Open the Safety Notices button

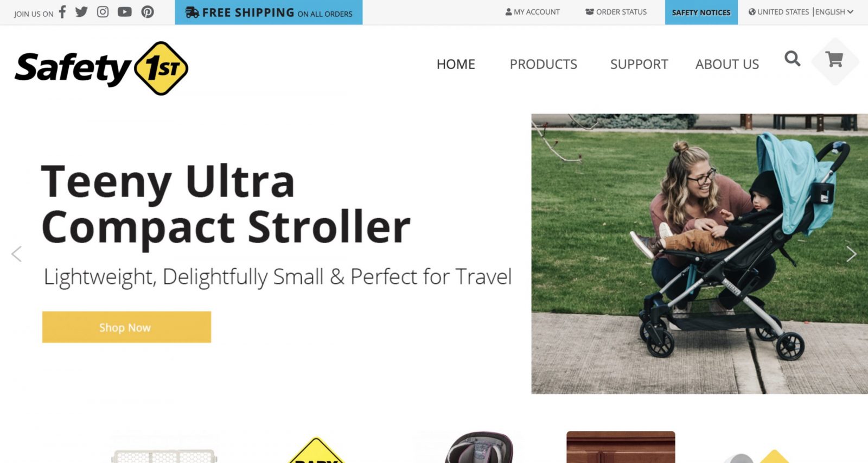pos(701,12)
